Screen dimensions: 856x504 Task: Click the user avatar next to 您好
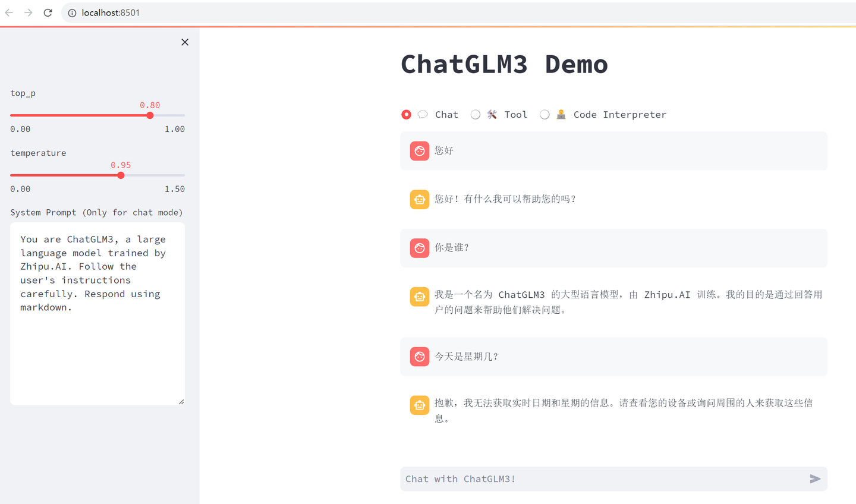[420, 151]
